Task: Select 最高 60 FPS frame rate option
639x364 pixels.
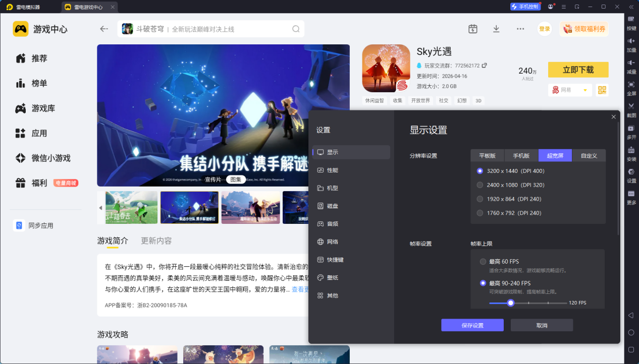Action: pyautogui.click(x=483, y=262)
